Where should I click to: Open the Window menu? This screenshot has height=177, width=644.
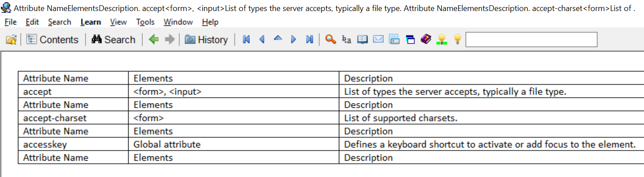click(x=178, y=22)
